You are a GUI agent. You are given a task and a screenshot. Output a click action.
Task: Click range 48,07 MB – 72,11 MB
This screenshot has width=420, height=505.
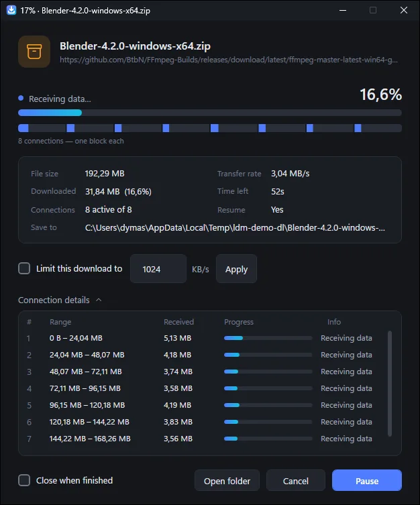(x=86, y=372)
